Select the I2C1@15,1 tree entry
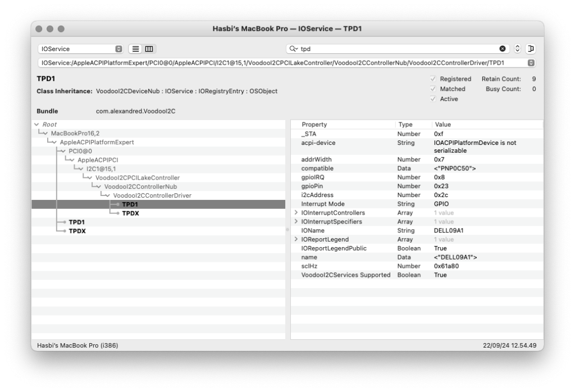This screenshot has width=575, height=392. [101, 168]
